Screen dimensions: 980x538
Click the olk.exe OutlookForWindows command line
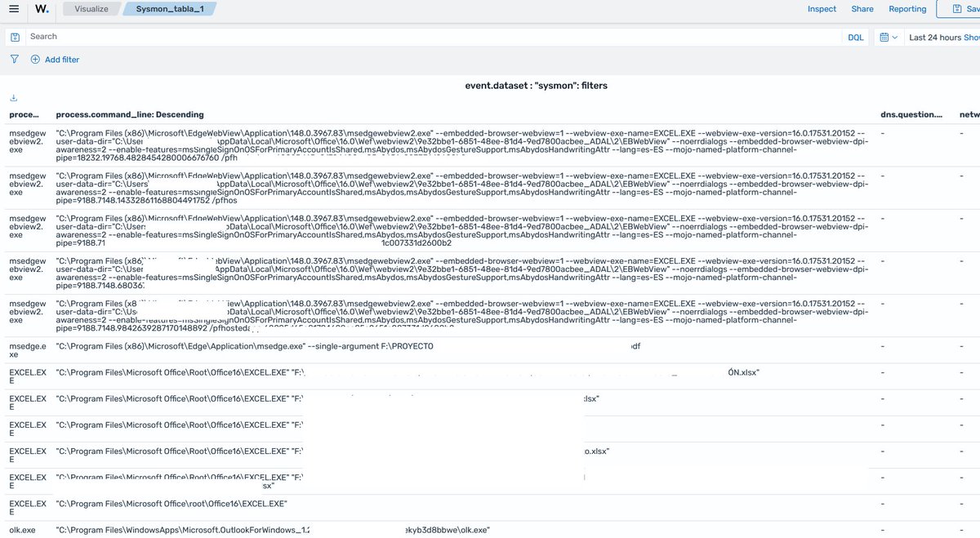point(273,530)
